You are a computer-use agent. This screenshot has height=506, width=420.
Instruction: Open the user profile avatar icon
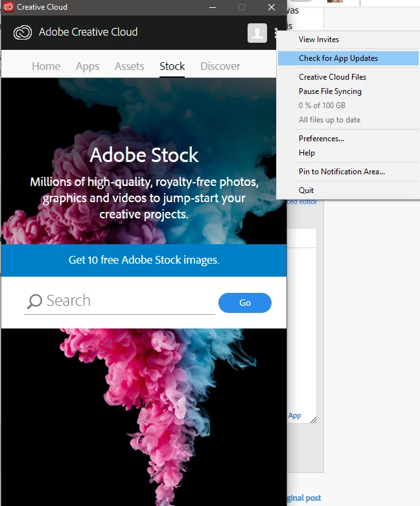pyautogui.click(x=257, y=33)
